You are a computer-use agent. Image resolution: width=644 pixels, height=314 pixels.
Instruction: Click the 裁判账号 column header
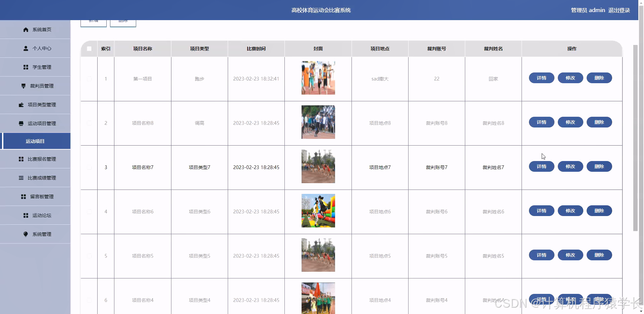point(437,49)
